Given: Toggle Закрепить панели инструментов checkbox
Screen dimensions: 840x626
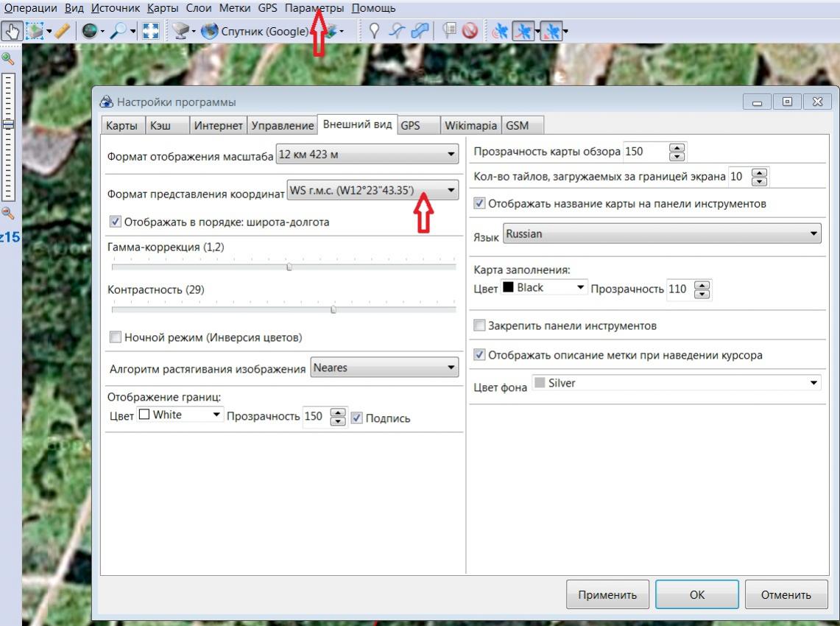Looking at the screenshot, I should (x=480, y=326).
